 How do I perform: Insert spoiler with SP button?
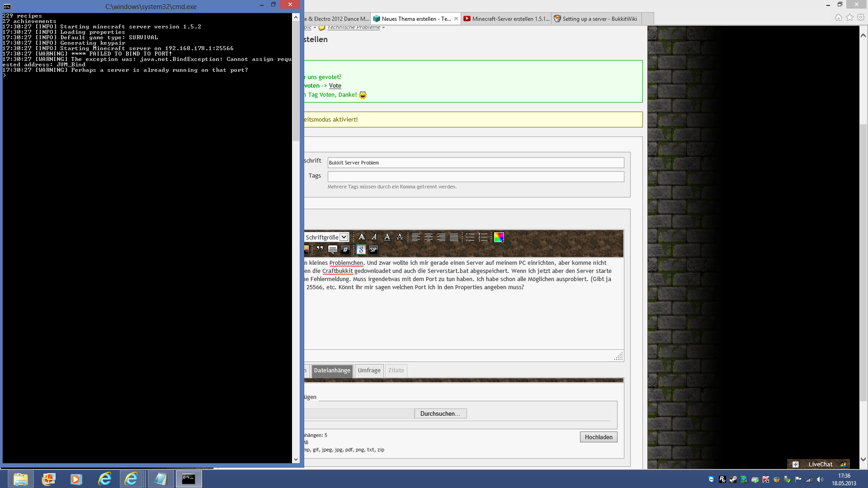(x=373, y=249)
